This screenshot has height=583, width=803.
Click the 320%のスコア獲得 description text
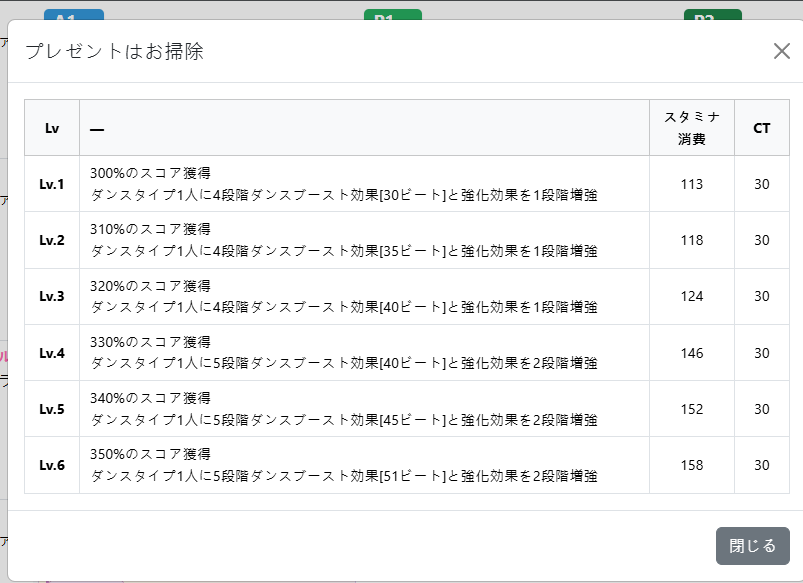151,286
